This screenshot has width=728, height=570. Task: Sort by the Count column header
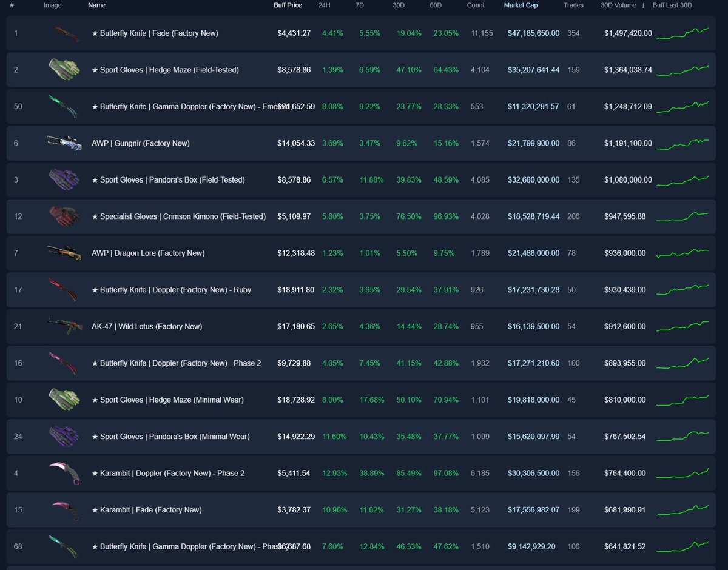point(476,5)
